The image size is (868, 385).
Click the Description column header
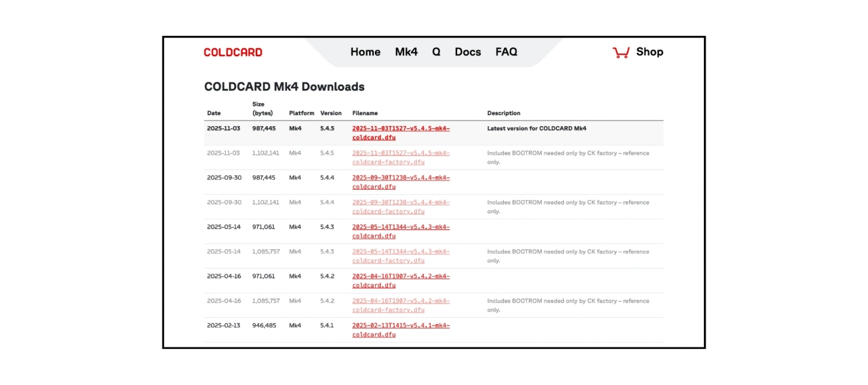click(x=504, y=113)
